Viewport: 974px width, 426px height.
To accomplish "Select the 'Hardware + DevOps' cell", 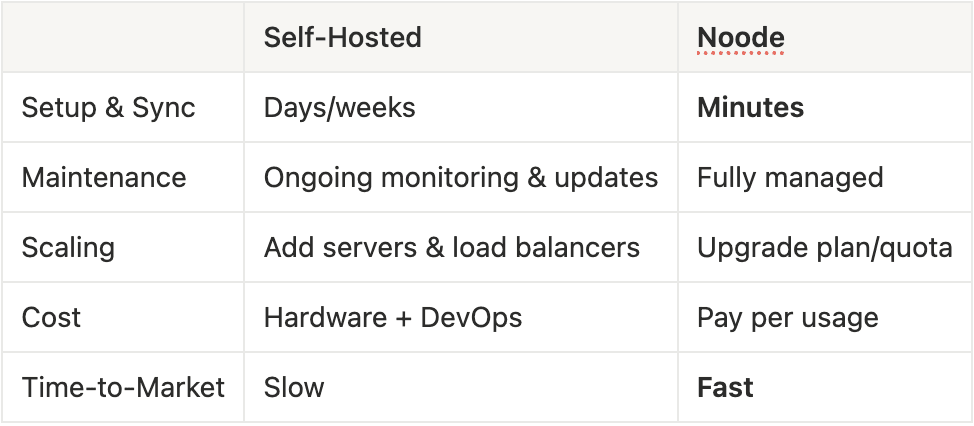I will coord(392,318).
